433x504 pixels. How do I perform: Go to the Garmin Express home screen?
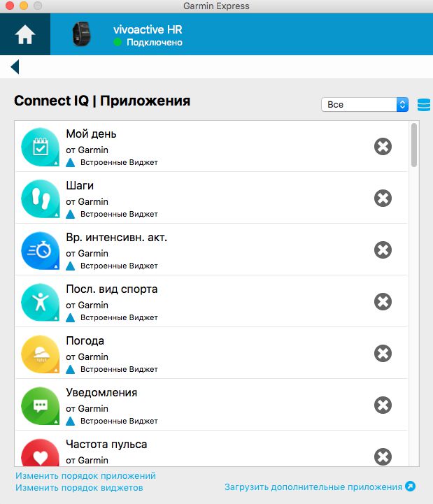24,34
